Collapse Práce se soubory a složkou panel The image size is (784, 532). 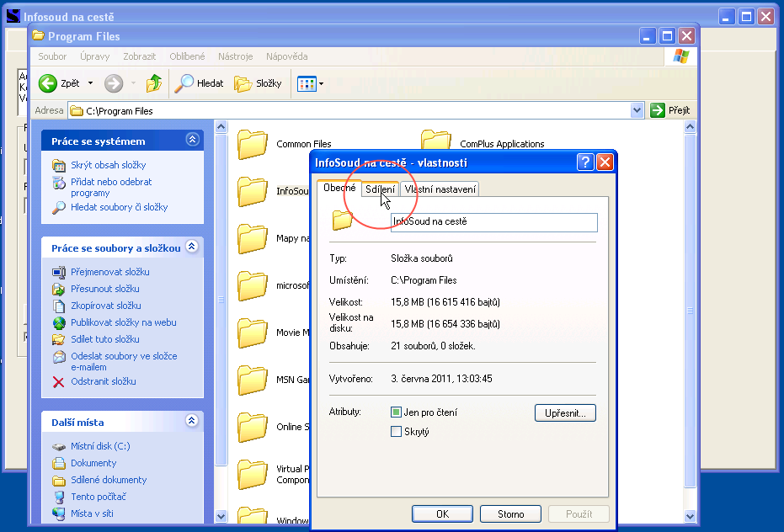click(x=192, y=247)
